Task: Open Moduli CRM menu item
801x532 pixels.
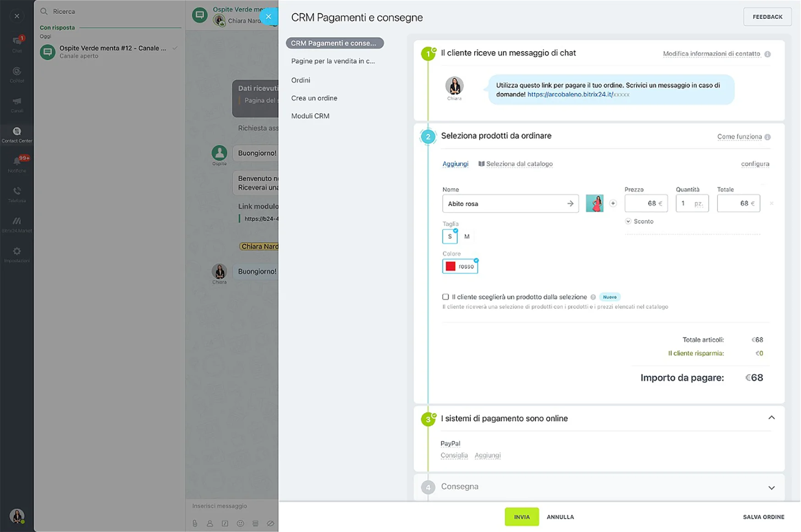Action: [310, 116]
